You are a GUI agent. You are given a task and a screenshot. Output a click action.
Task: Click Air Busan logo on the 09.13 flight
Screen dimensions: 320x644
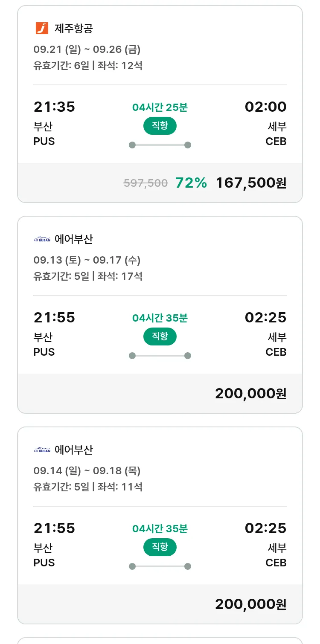42,239
